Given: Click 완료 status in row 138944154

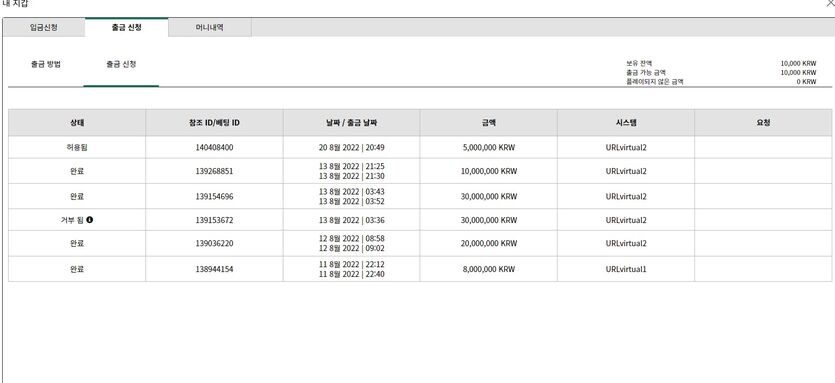Looking at the screenshot, I should click(77, 269).
